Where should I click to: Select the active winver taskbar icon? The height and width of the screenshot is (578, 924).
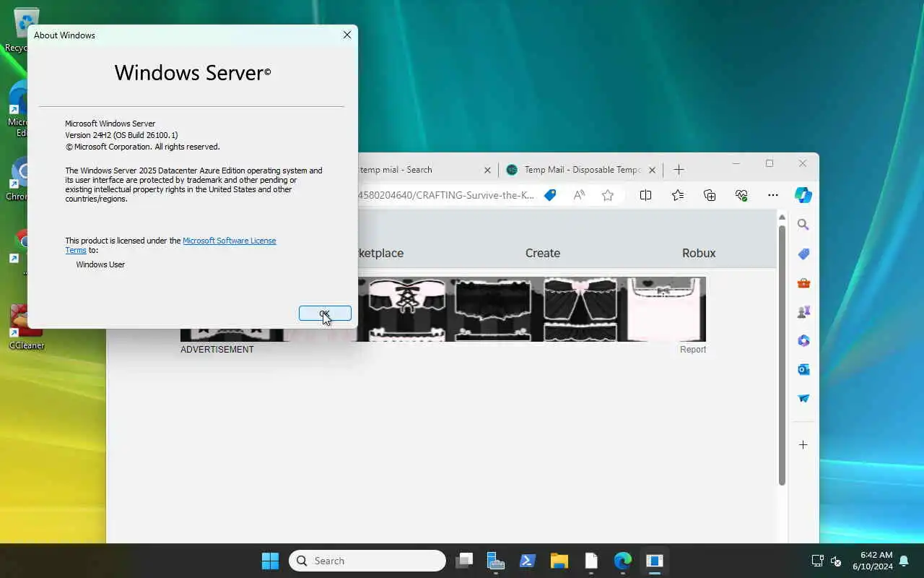[655, 561]
